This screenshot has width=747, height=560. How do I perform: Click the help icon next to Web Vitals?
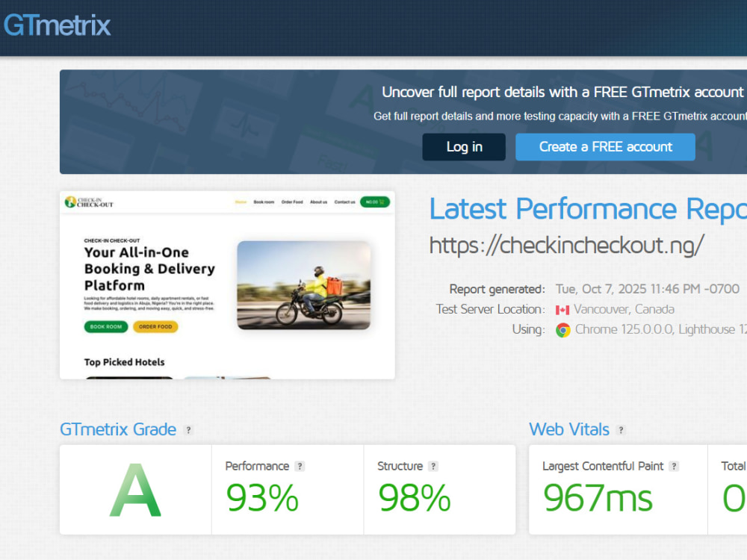tap(621, 430)
